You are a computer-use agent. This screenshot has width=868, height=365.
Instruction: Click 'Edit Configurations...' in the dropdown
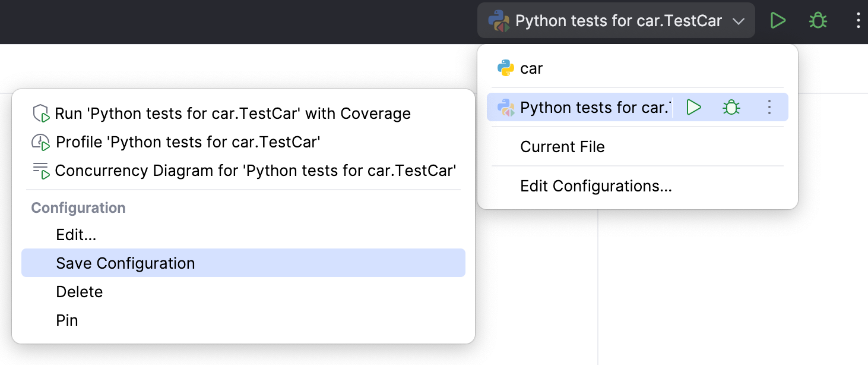tap(595, 185)
